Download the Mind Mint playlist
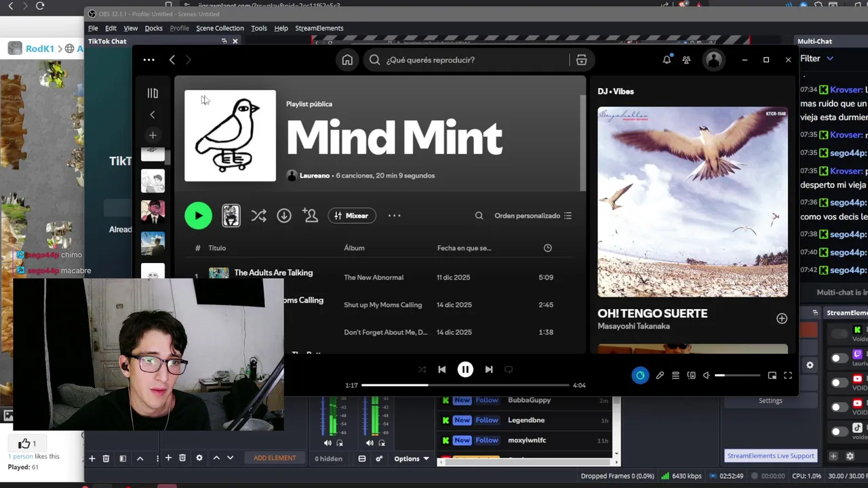The height and width of the screenshot is (488, 868). [x=284, y=216]
